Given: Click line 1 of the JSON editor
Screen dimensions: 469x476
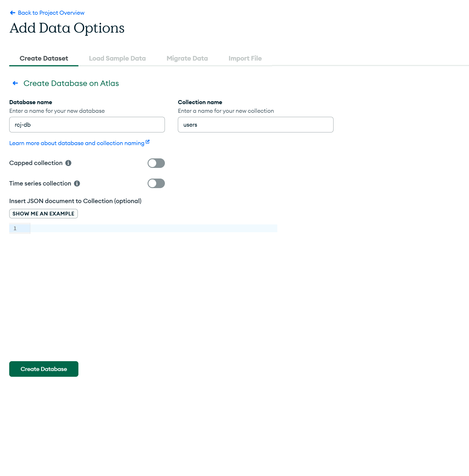Looking at the screenshot, I should click(154, 228).
